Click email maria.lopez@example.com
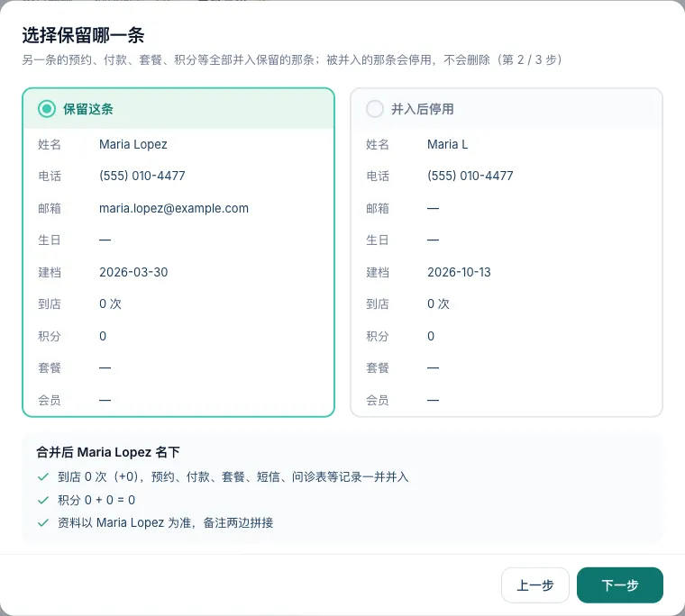The image size is (685, 616). 174,208
